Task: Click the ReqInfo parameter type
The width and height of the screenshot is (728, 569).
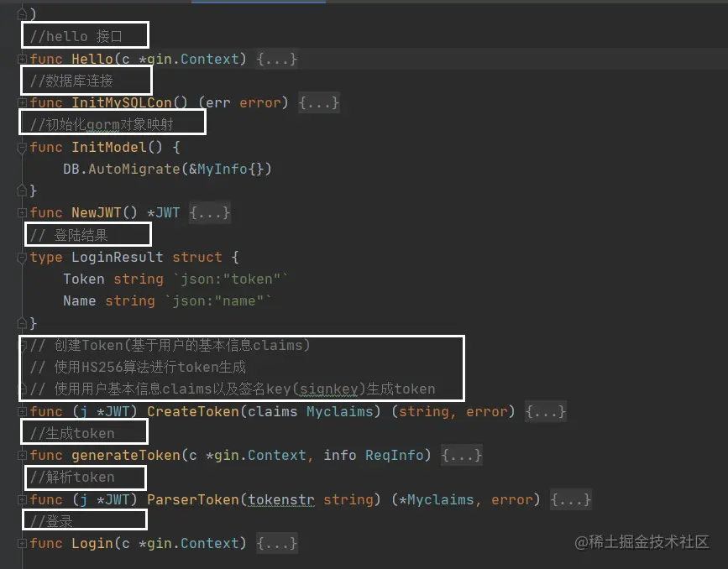Action: click(395, 455)
